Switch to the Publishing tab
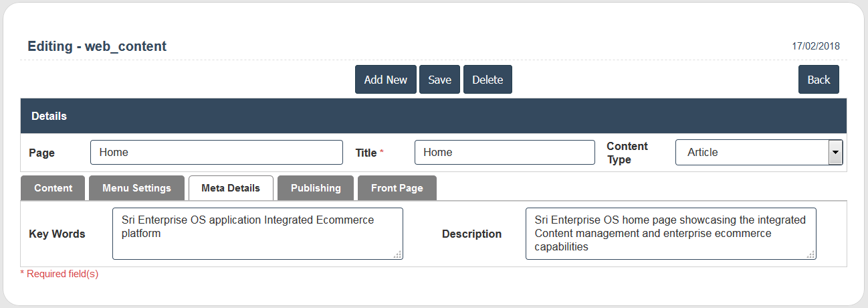Viewport: 868px width, 308px height. 316,188
